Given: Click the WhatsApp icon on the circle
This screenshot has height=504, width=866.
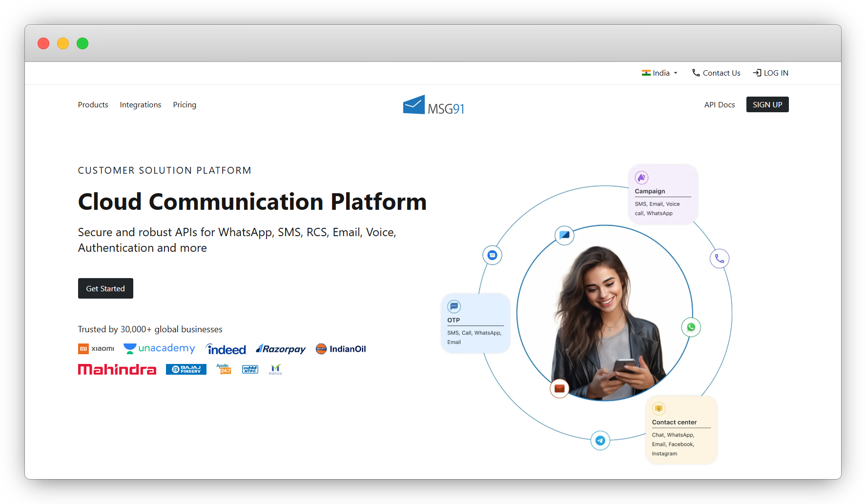Looking at the screenshot, I should [691, 327].
